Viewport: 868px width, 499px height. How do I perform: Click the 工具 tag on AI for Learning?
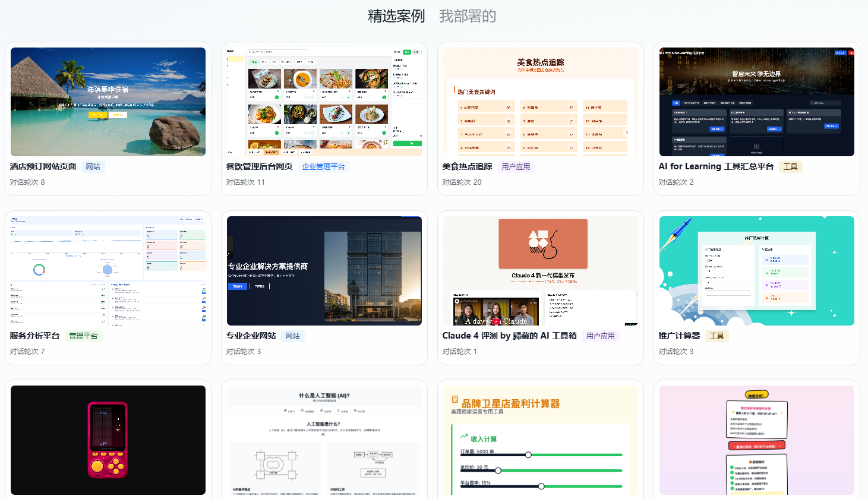pyautogui.click(x=790, y=167)
